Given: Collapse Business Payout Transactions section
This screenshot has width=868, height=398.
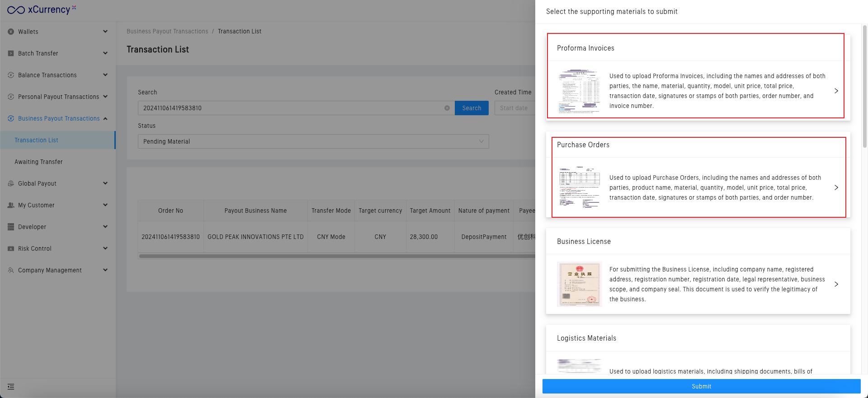Looking at the screenshot, I should [x=105, y=118].
